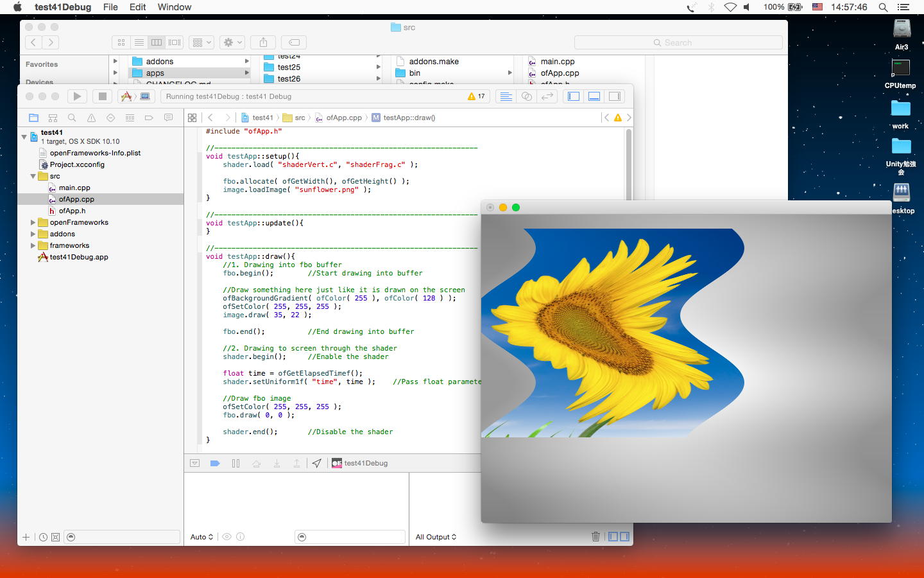Stop the running test41Debug app
The height and width of the screenshot is (578, 924).
click(x=102, y=96)
